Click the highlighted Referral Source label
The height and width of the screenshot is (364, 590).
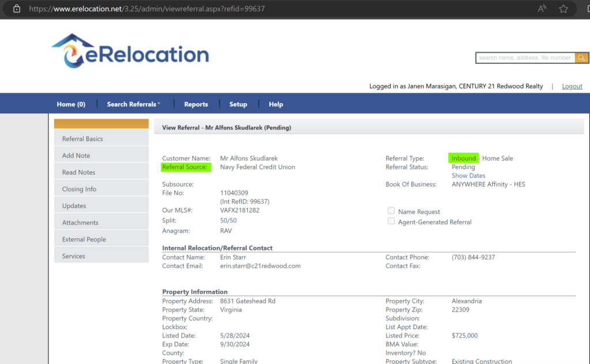click(x=186, y=167)
